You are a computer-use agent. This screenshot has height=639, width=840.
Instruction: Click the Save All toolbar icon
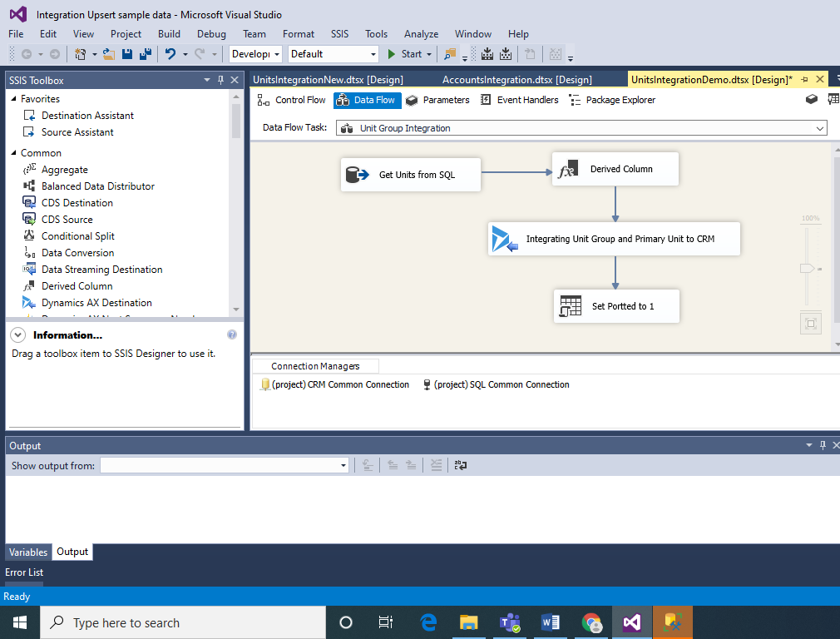click(146, 53)
